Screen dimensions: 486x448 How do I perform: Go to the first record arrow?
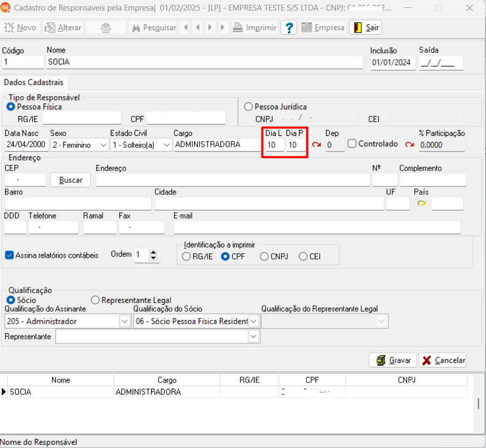pyautogui.click(x=184, y=27)
